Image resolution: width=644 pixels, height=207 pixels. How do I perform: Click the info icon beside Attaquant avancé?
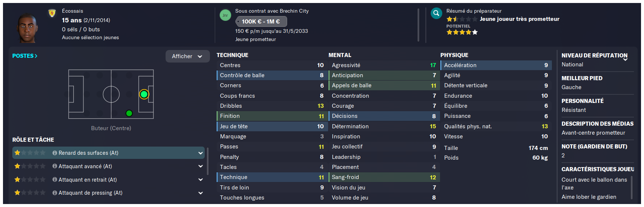click(x=55, y=166)
